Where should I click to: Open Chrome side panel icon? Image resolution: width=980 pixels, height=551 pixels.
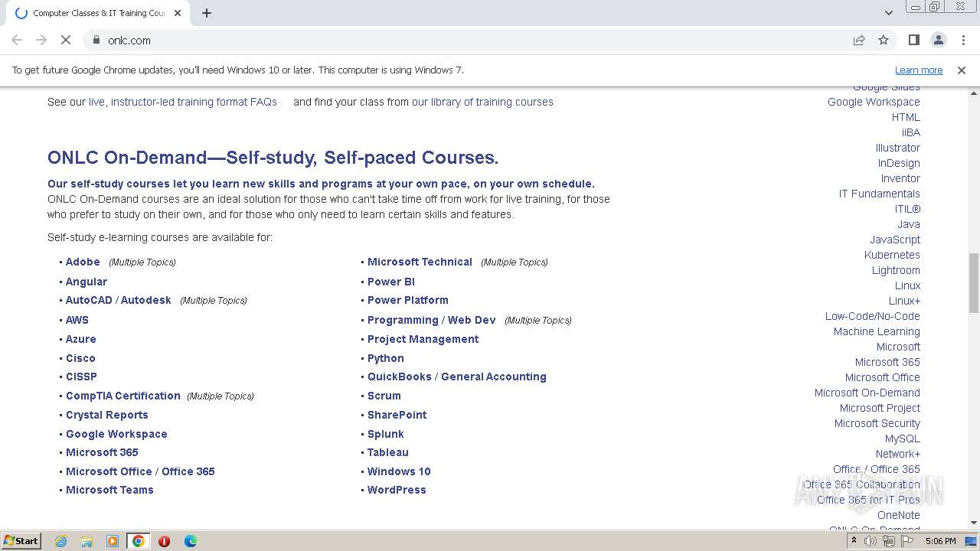click(x=913, y=40)
